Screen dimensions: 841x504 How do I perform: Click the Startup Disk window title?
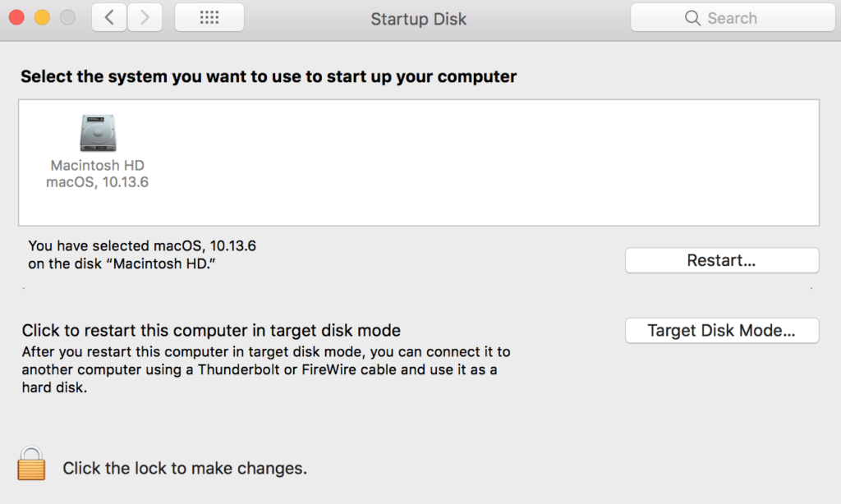point(418,19)
